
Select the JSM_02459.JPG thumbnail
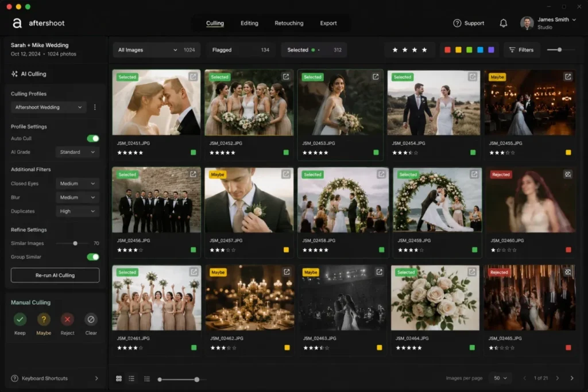(437, 200)
